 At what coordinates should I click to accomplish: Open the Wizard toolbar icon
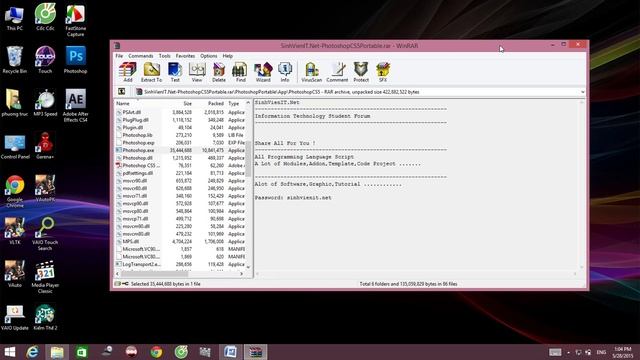pyautogui.click(x=263, y=72)
